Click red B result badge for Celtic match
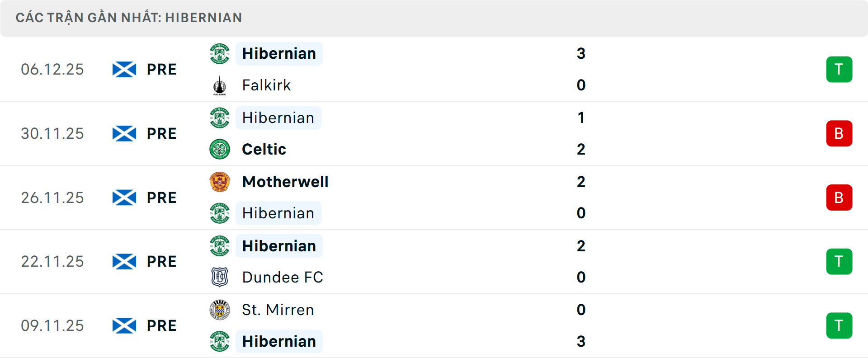868x358 pixels. [839, 134]
